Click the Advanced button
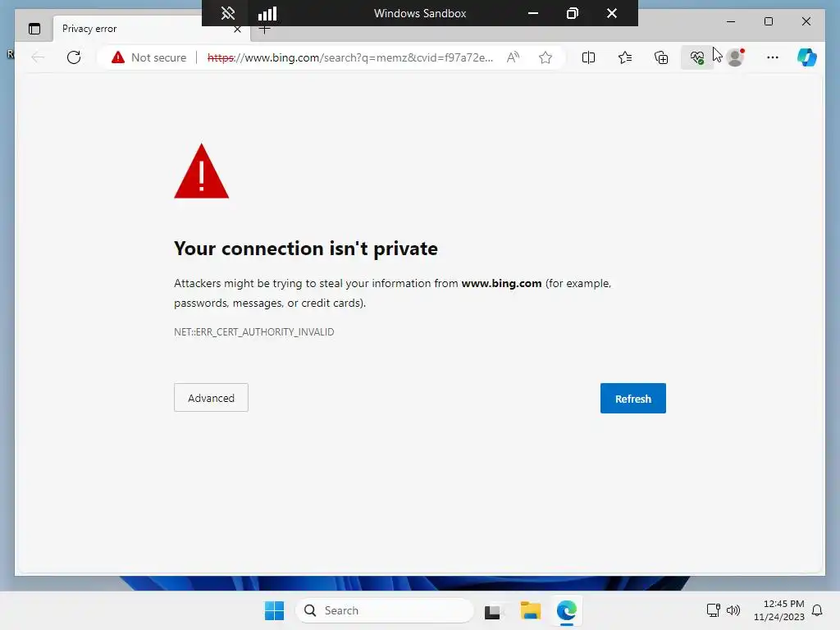The height and width of the screenshot is (630, 840). pyautogui.click(x=211, y=398)
